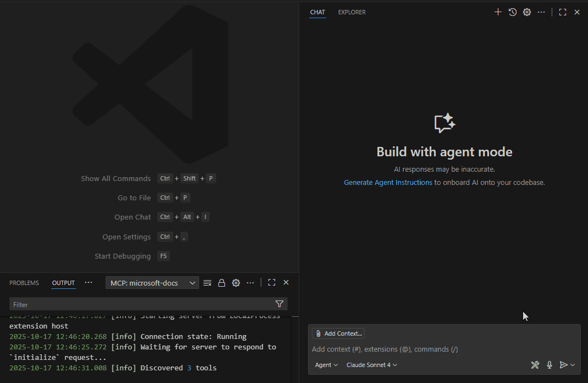Open output panel gear settings icon
Screen dimensions: 588x383
(x=236, y=283)
